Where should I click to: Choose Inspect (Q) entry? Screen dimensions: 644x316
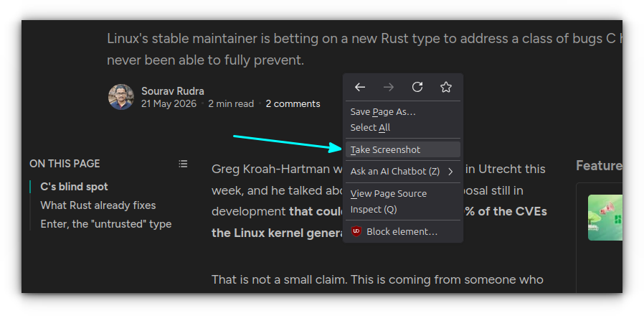pyautogui.click(x=403, y=210)
